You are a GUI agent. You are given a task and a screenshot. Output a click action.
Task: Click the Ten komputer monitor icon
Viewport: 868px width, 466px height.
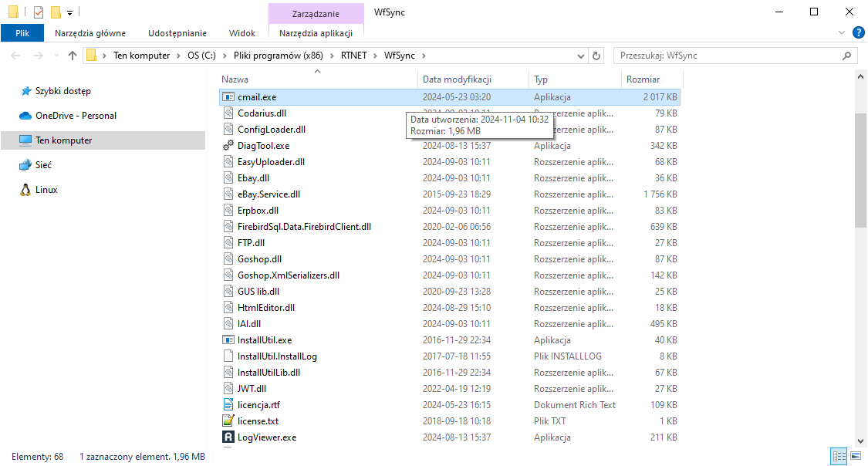coord(25,140)
